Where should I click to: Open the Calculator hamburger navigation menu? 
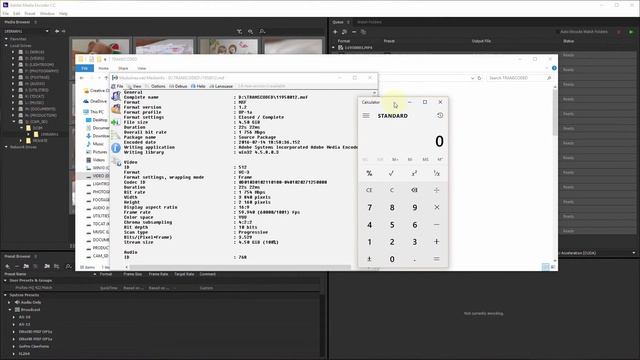366,116
